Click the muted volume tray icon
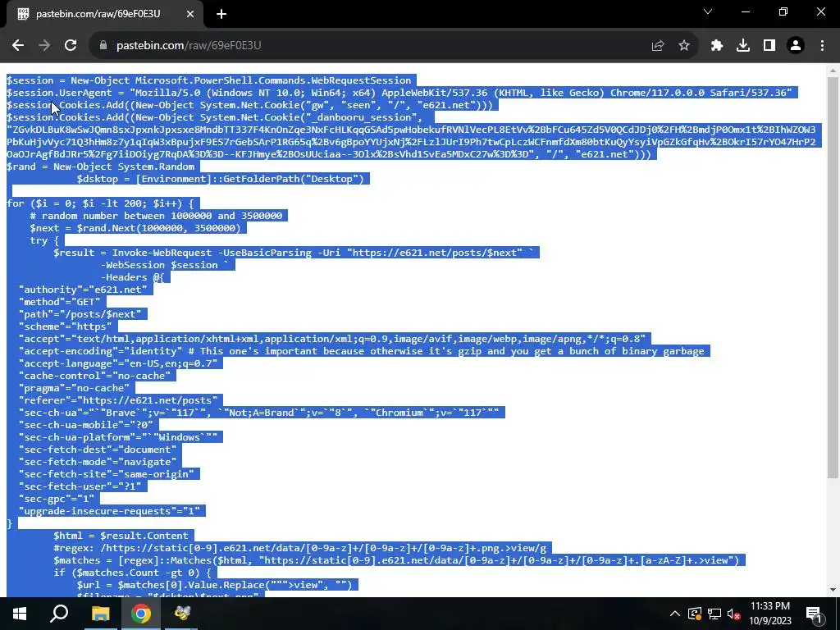 pyautogui.click(x=734, y=614)
